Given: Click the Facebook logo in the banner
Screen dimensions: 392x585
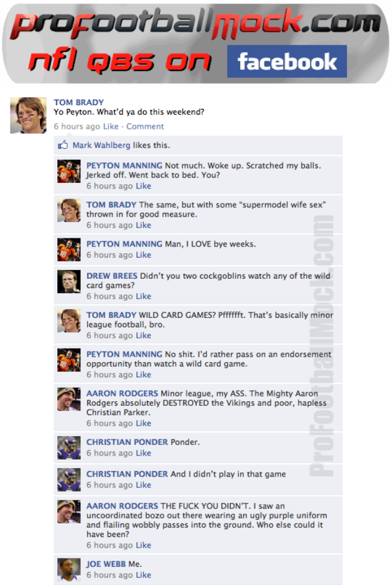Looking at the screenshot, I should pyautogui.click(x=287, y=62).
